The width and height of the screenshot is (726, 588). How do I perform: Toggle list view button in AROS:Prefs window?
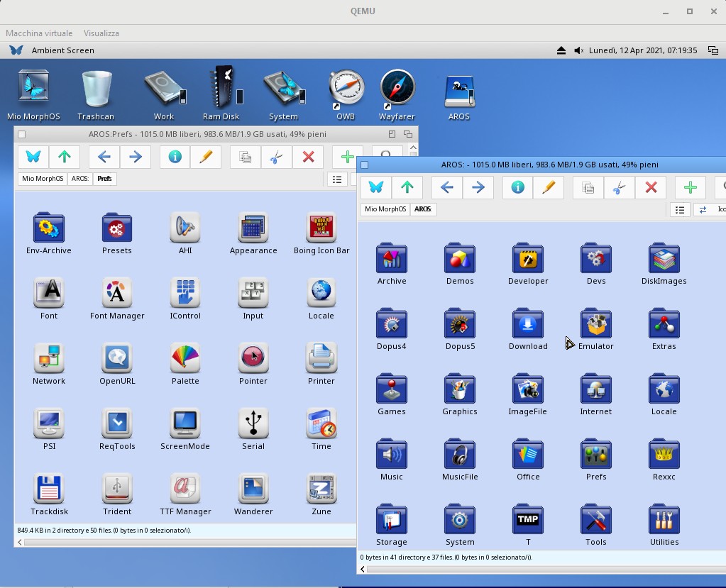pyautogui.click(x=337, y=179)
